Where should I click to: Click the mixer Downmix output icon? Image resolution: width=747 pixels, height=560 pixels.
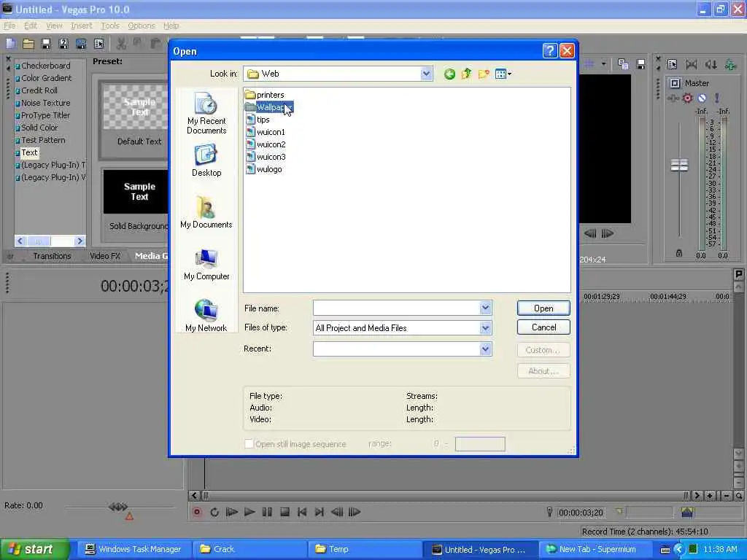click(692, 64)
